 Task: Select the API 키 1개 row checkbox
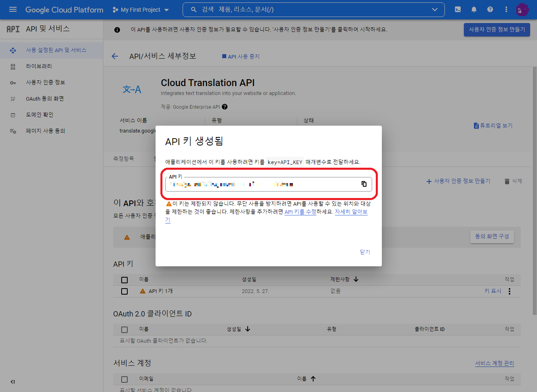click(124, 291)
